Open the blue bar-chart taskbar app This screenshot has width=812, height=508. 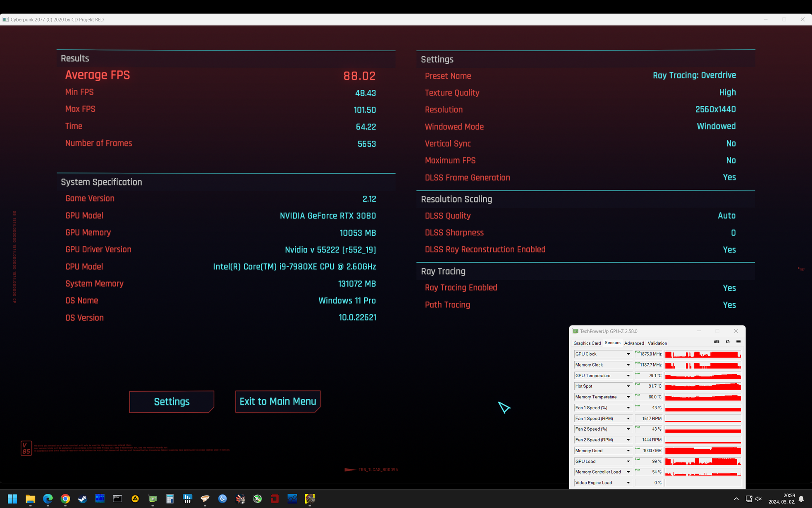point(187,498)
